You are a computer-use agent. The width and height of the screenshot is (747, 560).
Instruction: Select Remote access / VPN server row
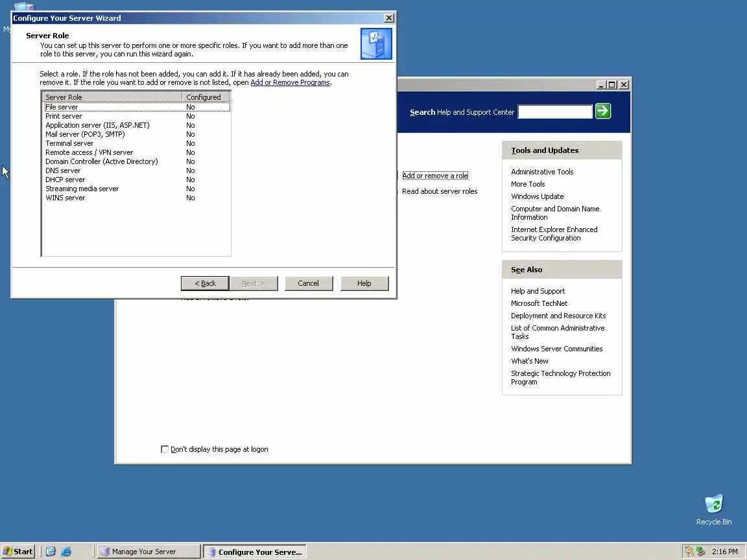[137, 152]
